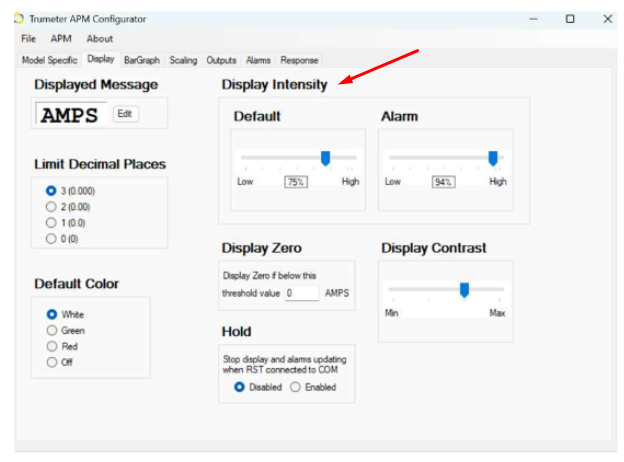Open the Alarms tab
The image size is (624, 462).
258,60
